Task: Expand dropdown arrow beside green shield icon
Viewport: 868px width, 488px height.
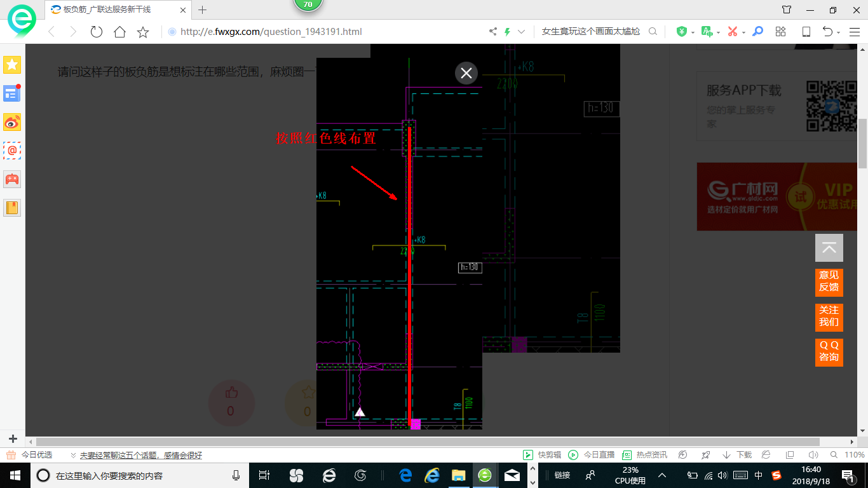Action: (693, 32)
